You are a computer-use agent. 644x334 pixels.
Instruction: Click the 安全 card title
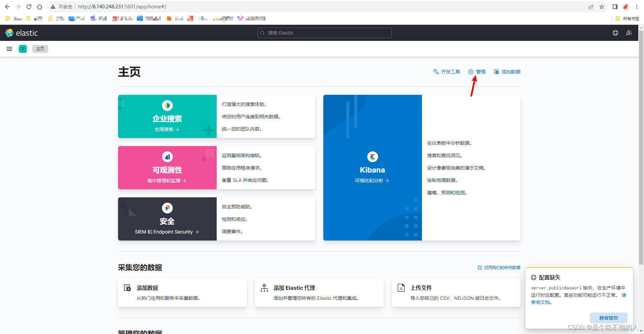pyautogui.click(x=167, y=221)
